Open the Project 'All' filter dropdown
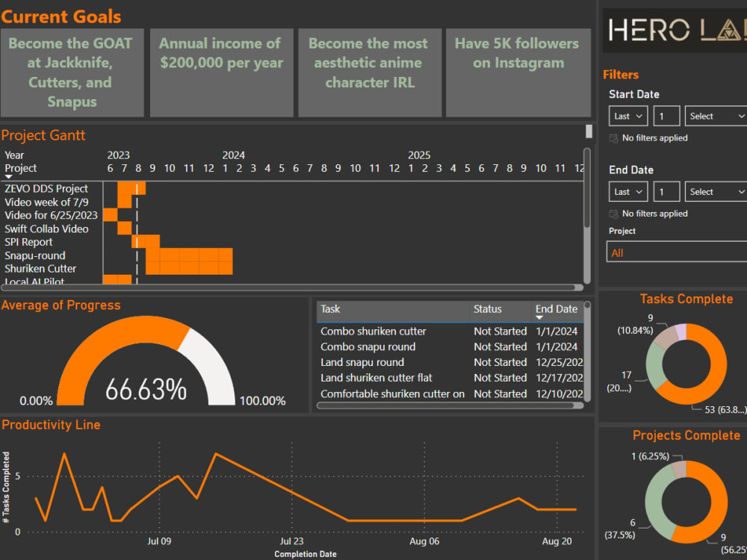The image size is (747, 560). (x=677, y=252)
